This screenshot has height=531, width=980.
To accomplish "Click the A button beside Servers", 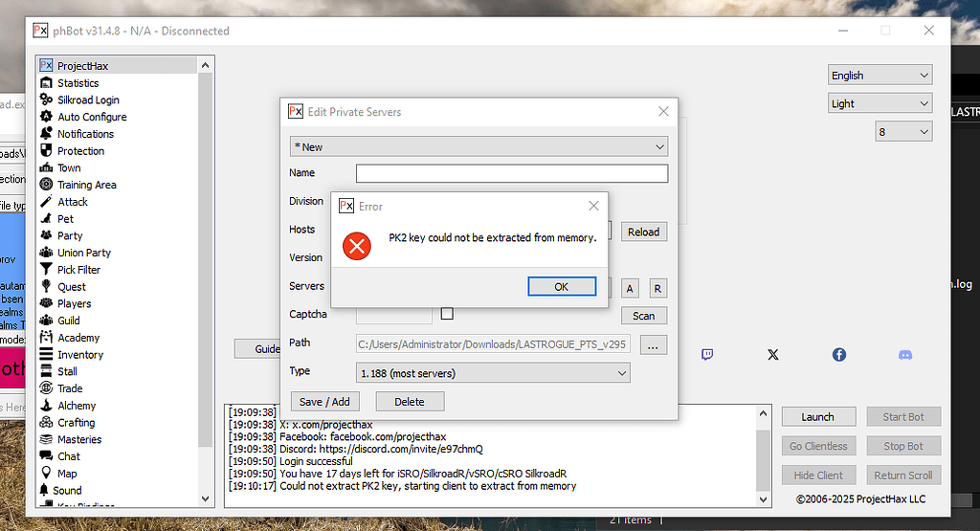I will pos(630,289).
